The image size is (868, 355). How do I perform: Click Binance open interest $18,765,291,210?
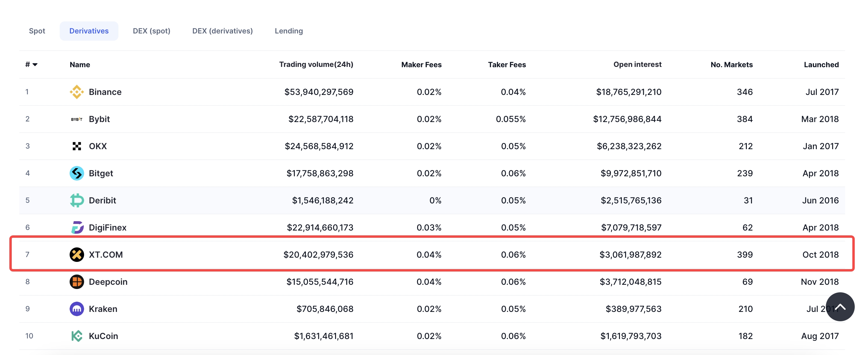tap(629, 92)
